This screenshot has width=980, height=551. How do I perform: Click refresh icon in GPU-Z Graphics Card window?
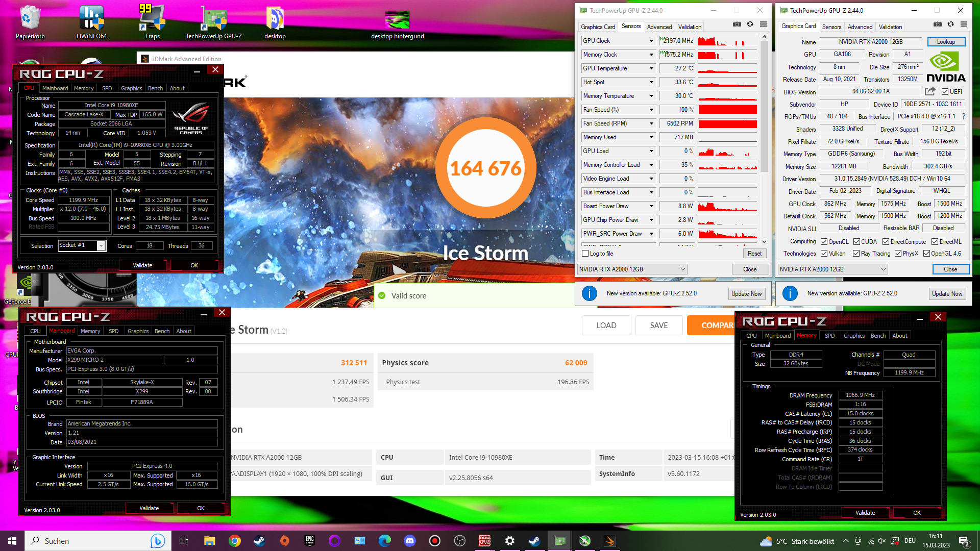[x=950, y=24]
